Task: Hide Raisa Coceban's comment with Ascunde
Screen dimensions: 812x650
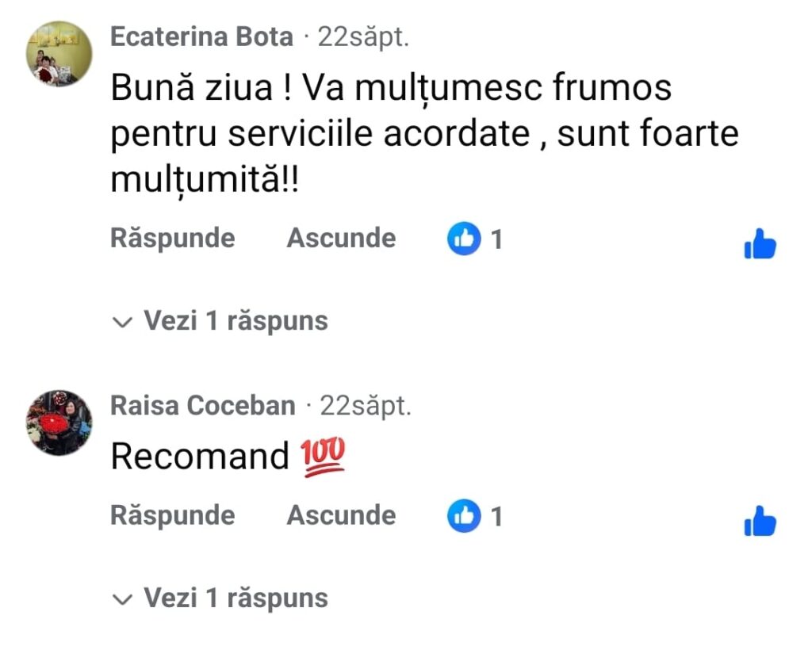Action: (x=341, y=516)
